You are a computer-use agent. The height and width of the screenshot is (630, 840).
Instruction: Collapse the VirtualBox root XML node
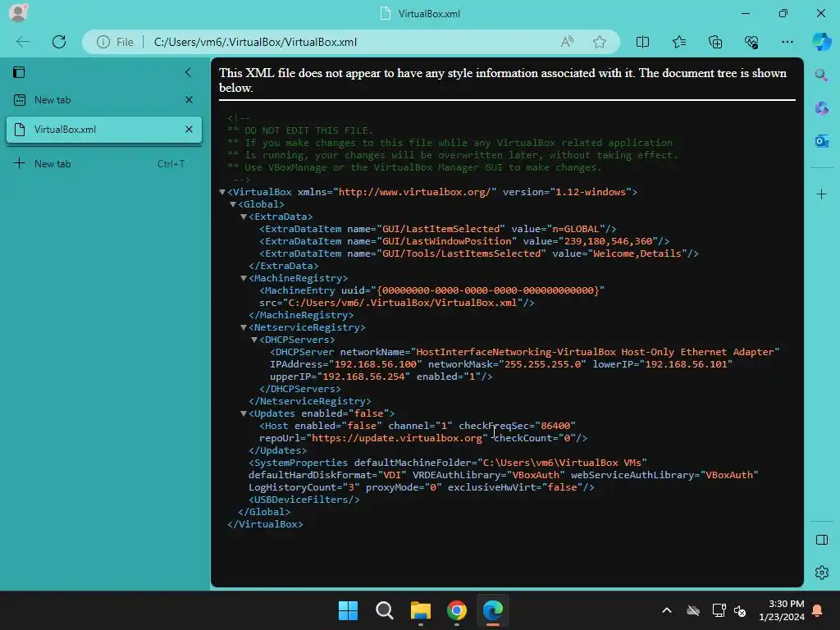point(222,192)
